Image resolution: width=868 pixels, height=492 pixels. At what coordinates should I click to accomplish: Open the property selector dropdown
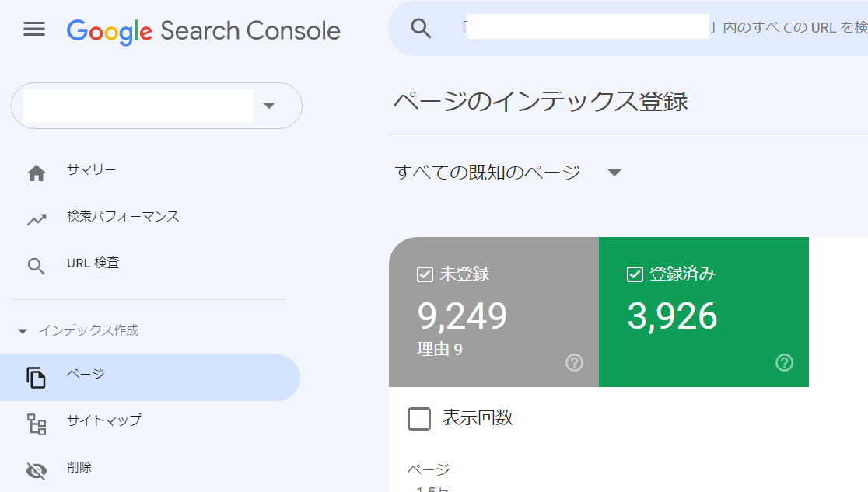coord(269,106)
